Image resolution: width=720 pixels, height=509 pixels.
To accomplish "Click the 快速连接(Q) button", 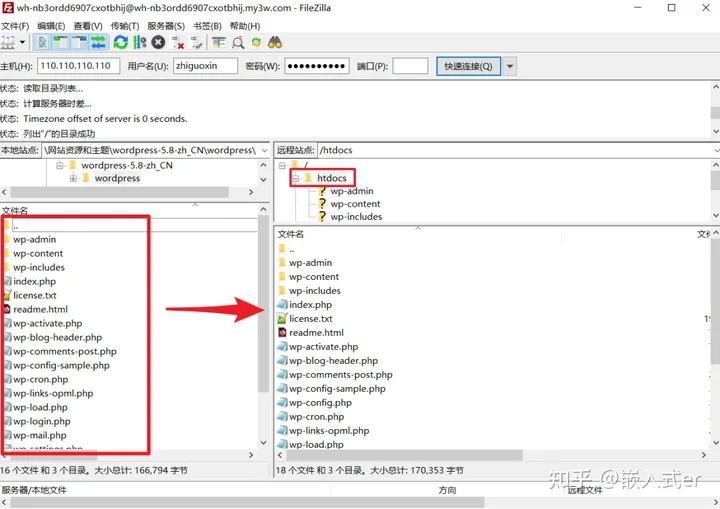I will click(468, 66).
